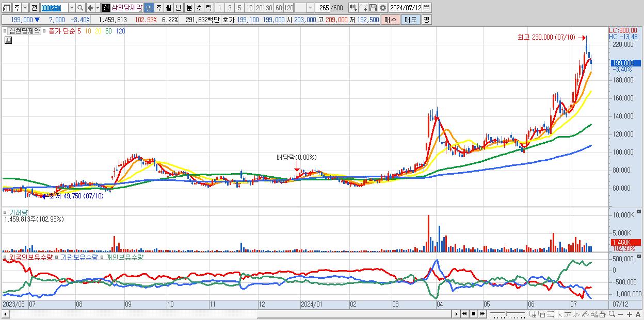Click the date field 2024/07/12
This screenshot has width=644, height=320.
406,8
